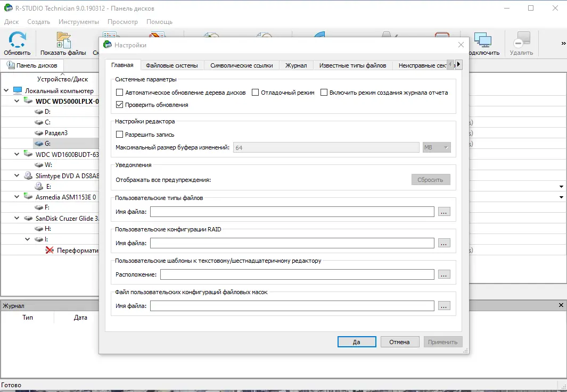567x392 pixels.
Task: Collapse the Локальный компьютер tree node
Action: click(6, 90)
